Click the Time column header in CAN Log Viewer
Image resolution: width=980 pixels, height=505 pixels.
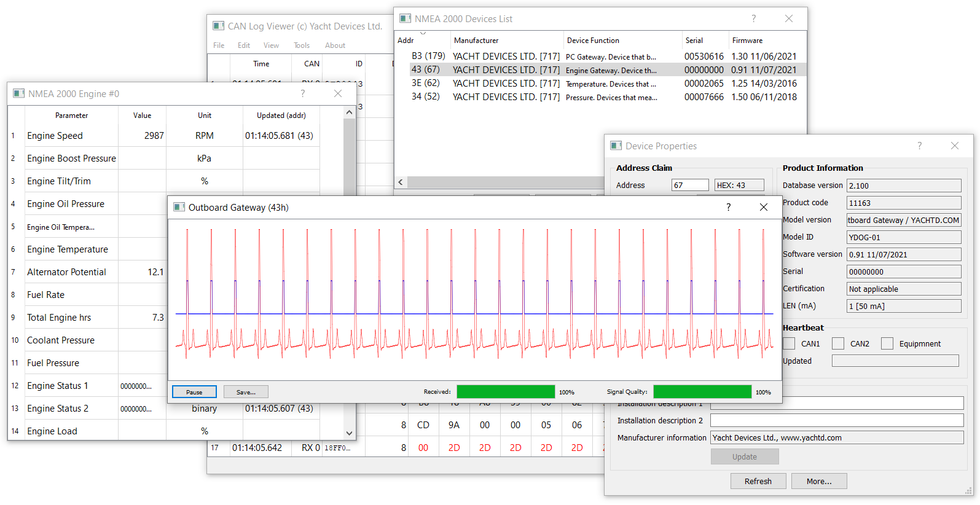[x=261, y=63]
